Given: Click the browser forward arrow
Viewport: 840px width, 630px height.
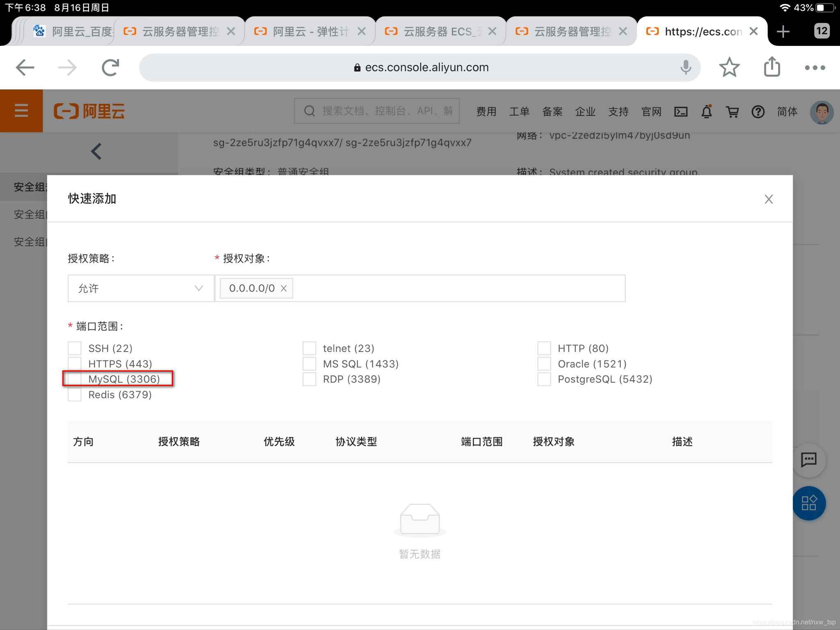Looking at the screenshot, I should click(x=68, y=68).
